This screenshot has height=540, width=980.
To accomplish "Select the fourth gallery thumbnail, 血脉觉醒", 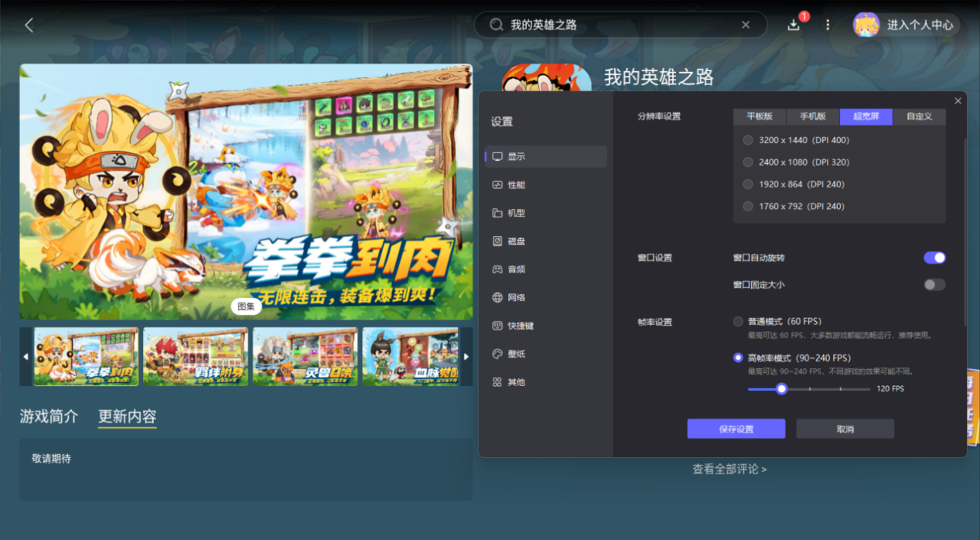I will 411,357.
